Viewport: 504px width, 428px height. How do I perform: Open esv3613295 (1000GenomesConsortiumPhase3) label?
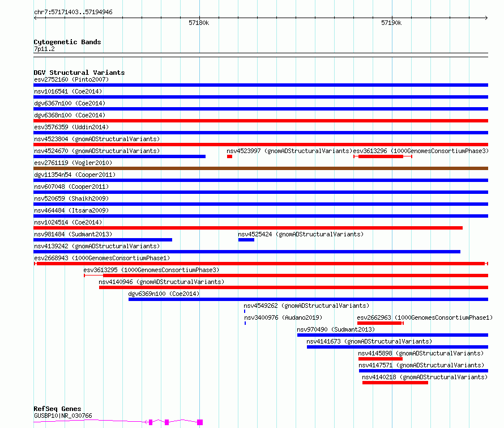click(151, 270)
